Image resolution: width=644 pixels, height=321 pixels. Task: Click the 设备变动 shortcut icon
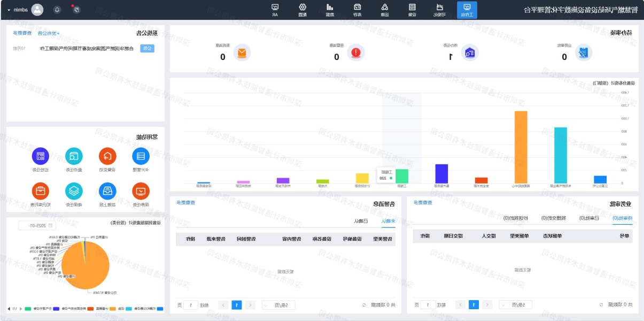click(x=107, y=156)
